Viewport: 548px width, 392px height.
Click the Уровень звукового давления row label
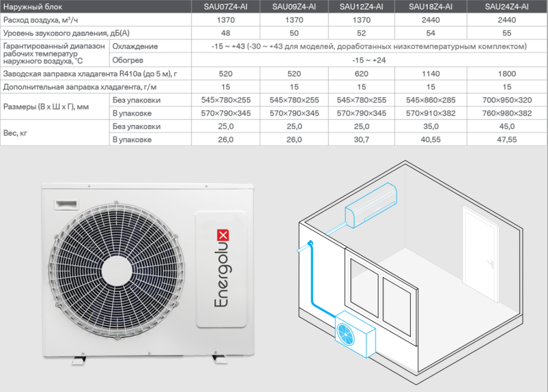click(x=66, y=33)
